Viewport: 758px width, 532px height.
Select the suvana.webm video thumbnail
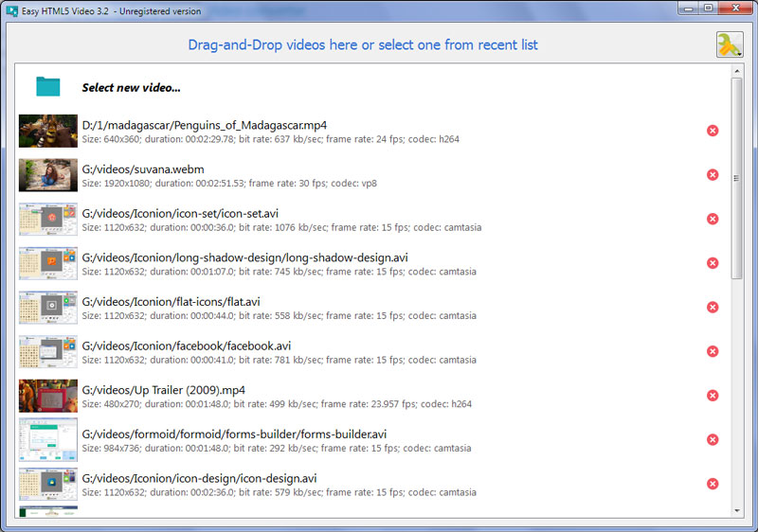coord(48,175)
